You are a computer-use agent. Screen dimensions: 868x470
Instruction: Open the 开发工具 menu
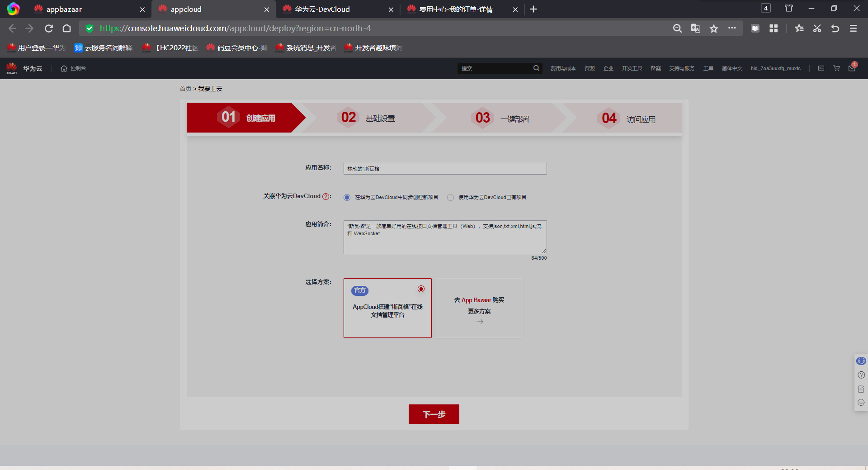point(632,68)
